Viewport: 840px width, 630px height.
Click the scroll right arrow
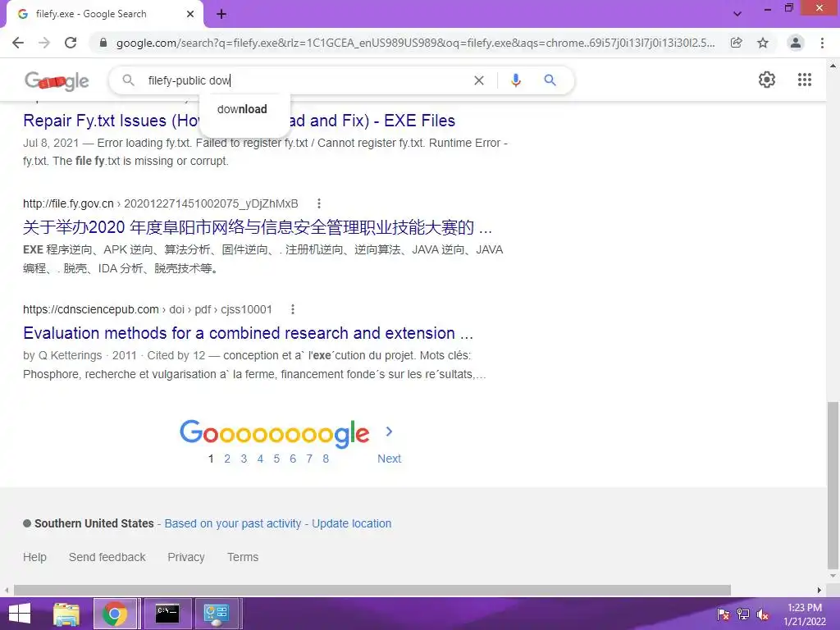pyautogui.click(x=819, y=590)
